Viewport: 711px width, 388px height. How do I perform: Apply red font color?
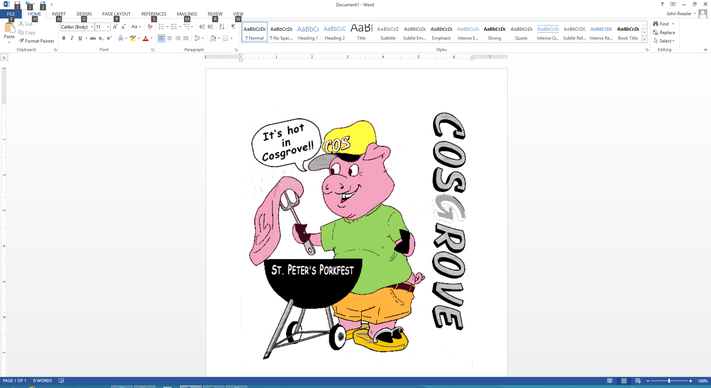tap(146, 39)
